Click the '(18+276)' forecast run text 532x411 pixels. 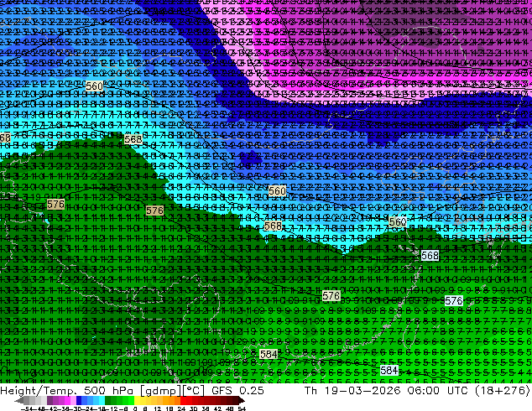(x=503, y=390)
